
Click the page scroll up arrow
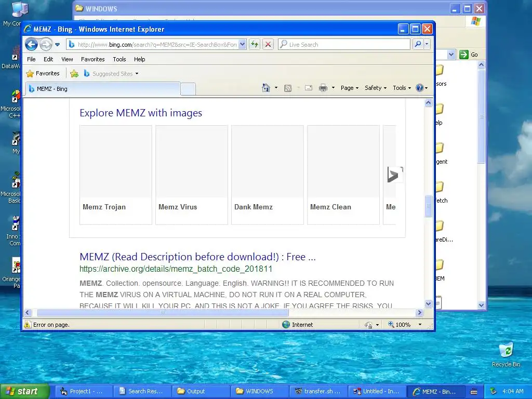coord(428,102)
